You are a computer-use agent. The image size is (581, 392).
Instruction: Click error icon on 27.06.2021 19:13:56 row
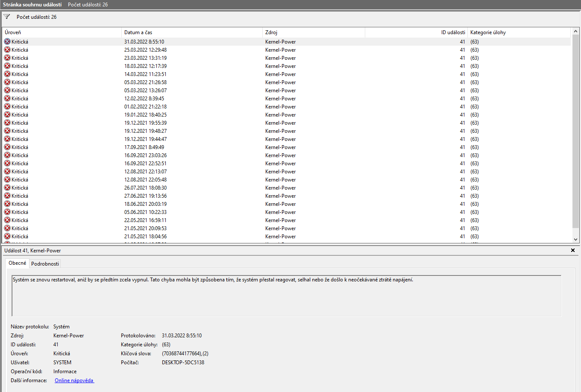(x=7, y=196)
